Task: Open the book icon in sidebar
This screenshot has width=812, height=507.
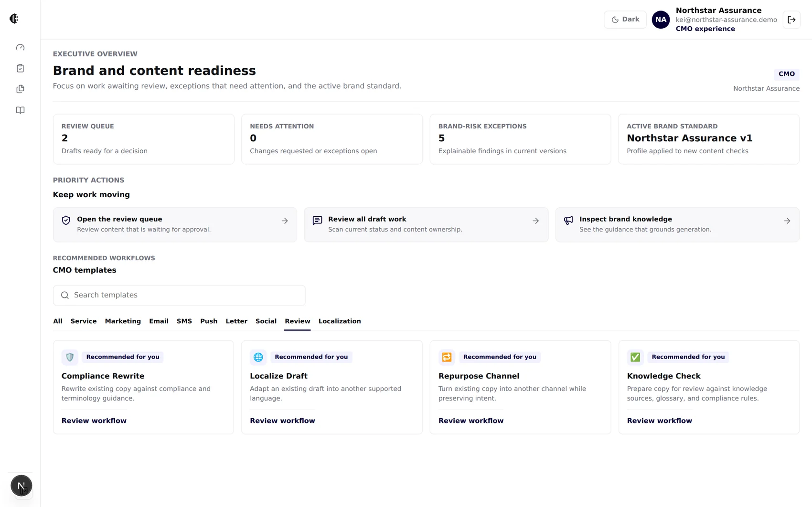Action: pos(20,110)
